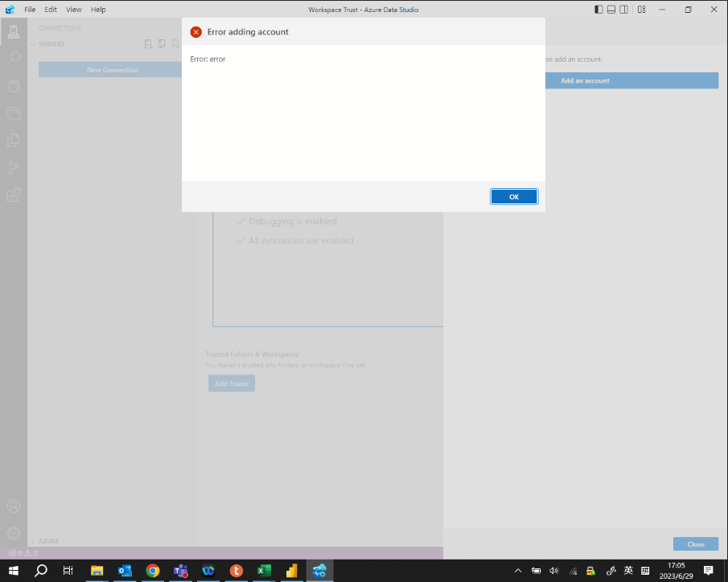Click New Connection icon in Servers header
728x582 pixels.
coord(149,44)
